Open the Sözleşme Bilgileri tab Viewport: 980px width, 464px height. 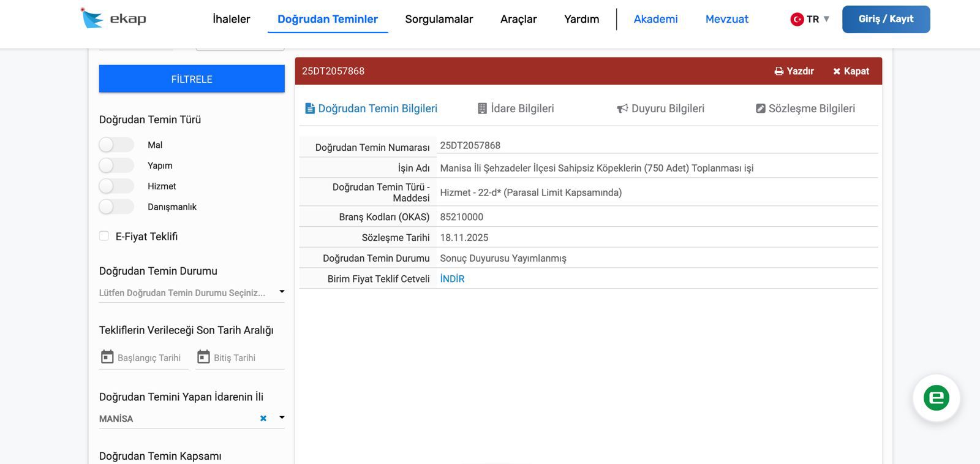(x=805, y=108)
